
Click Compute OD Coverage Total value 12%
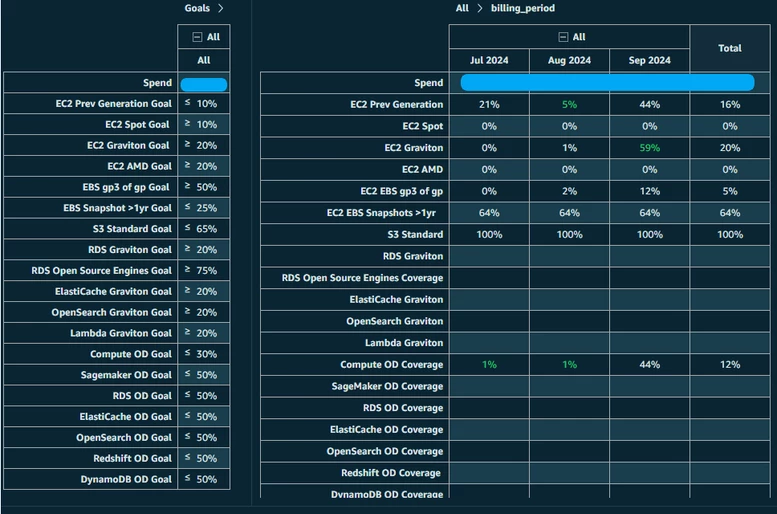pyautogui.click(x=730, y=364)
